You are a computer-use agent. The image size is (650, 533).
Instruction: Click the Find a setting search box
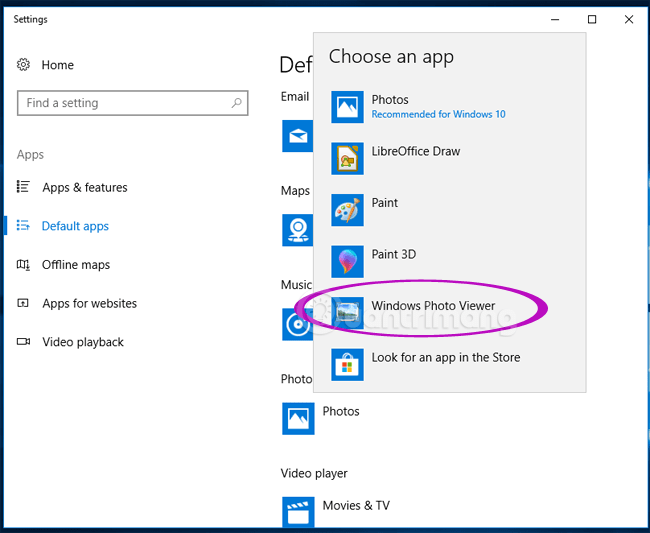tap(133, 103)
